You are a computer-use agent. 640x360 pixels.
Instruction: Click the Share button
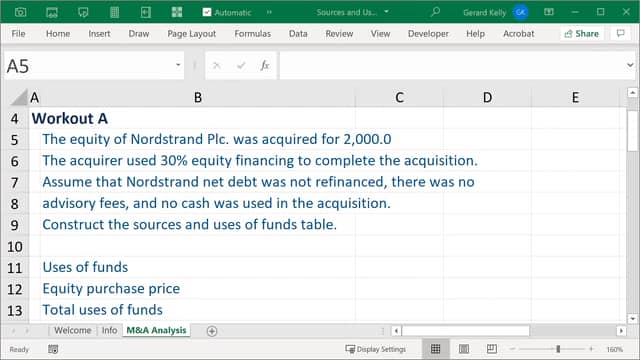[581, 33]
